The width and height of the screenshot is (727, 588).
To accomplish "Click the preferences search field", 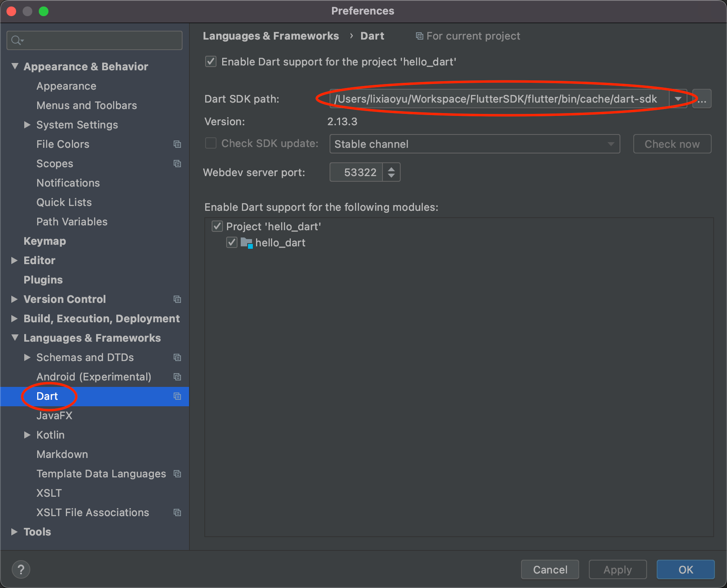I will point(95,40).
